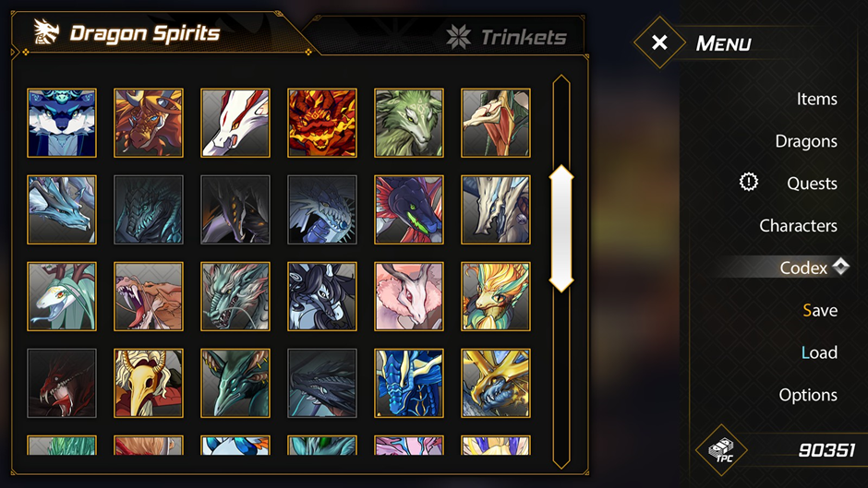This screenshot has height=488, width=868.
Task: Select the blue wolf-like dragon spirit portrait
Action: click(62, 123)
